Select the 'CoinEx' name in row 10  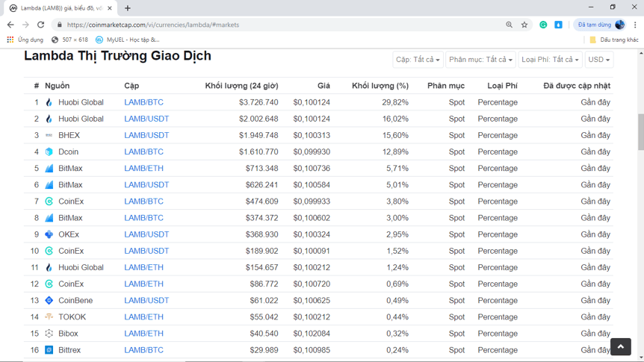click(71, 251)
